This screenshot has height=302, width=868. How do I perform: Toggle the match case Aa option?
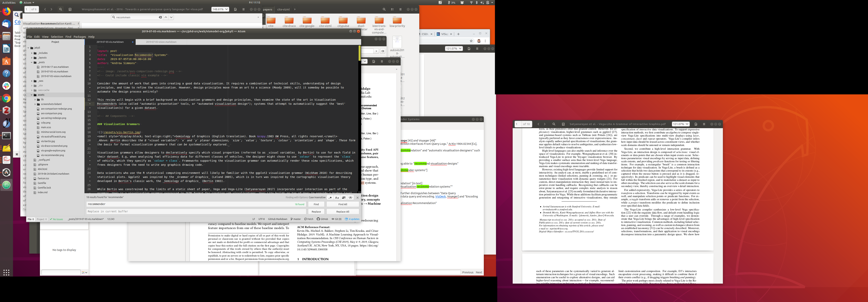[x=337, y=198]
